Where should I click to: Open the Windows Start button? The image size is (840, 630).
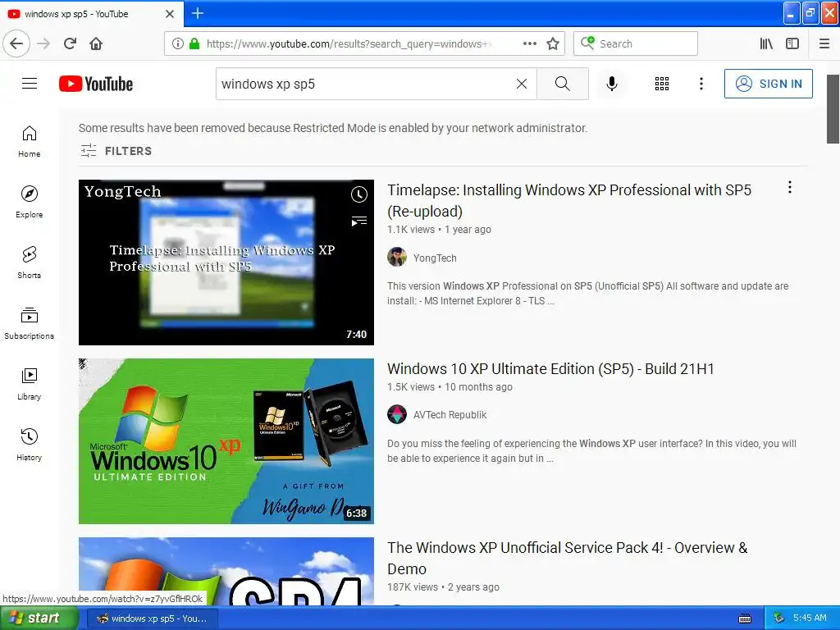pos(39,618)
